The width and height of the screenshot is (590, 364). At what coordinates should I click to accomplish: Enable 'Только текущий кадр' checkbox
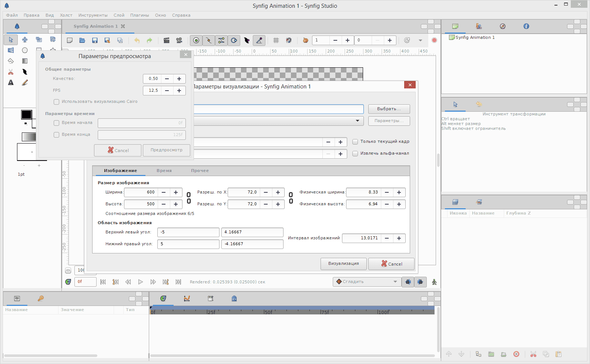point(355,142)
